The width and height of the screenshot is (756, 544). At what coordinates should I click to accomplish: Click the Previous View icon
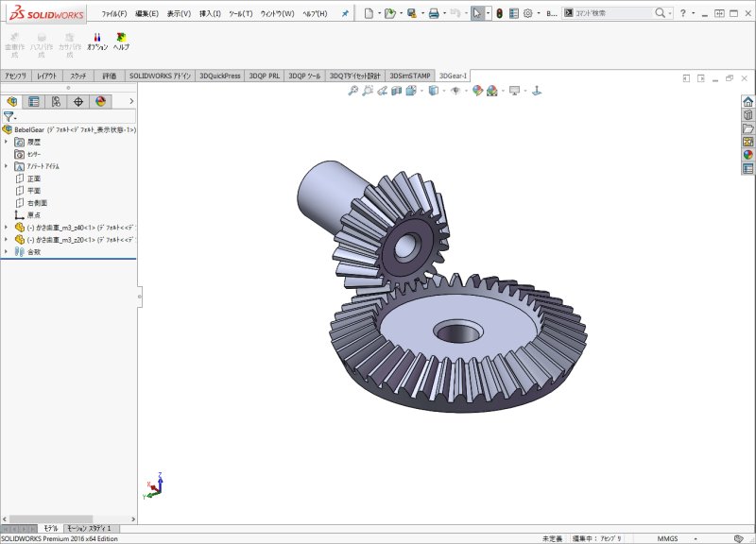(383, 91)
